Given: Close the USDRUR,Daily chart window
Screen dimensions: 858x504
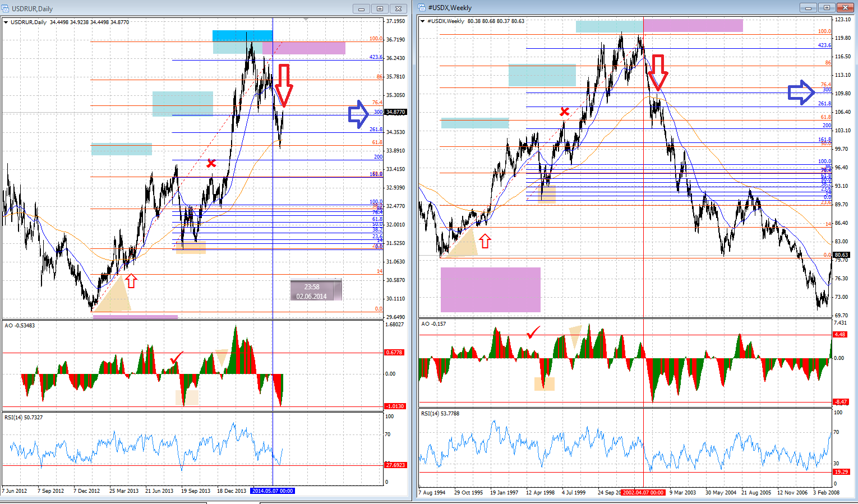Looking at the screenshot, I should [x=398, y=8].
